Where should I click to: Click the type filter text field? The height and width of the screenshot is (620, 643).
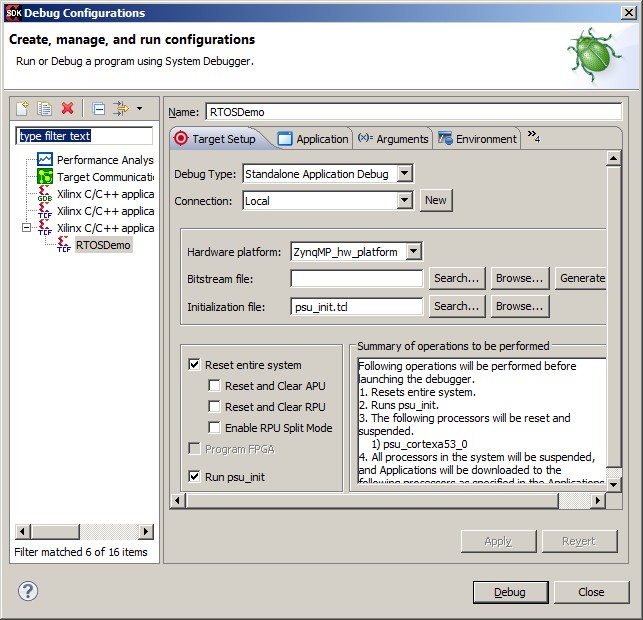pyautogui.click(x=84, y=136)
